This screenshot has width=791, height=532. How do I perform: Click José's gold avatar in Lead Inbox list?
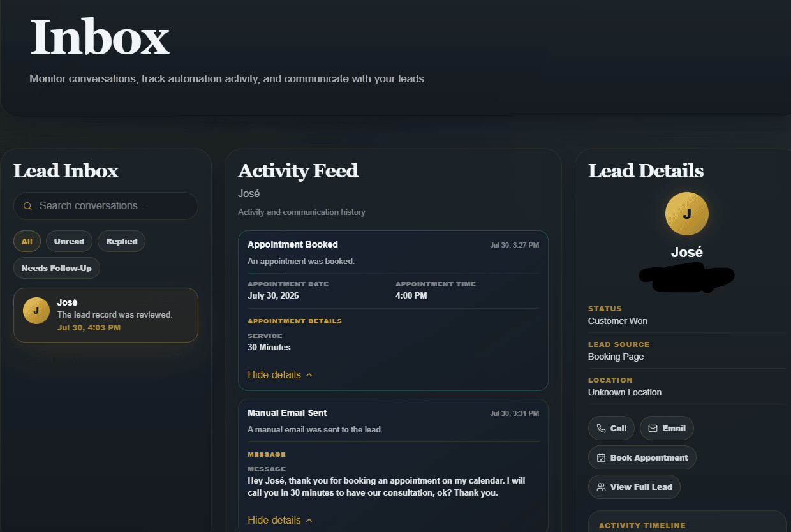[36, 311]
